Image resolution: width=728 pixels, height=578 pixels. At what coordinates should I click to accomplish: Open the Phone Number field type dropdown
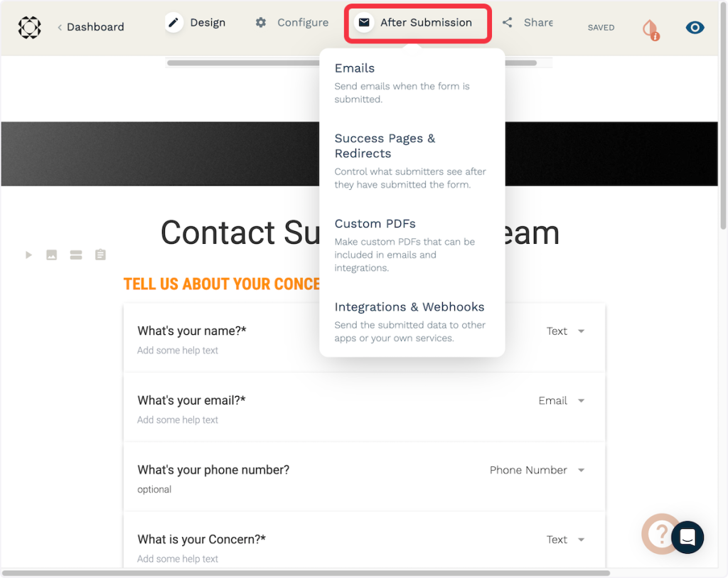537,471
